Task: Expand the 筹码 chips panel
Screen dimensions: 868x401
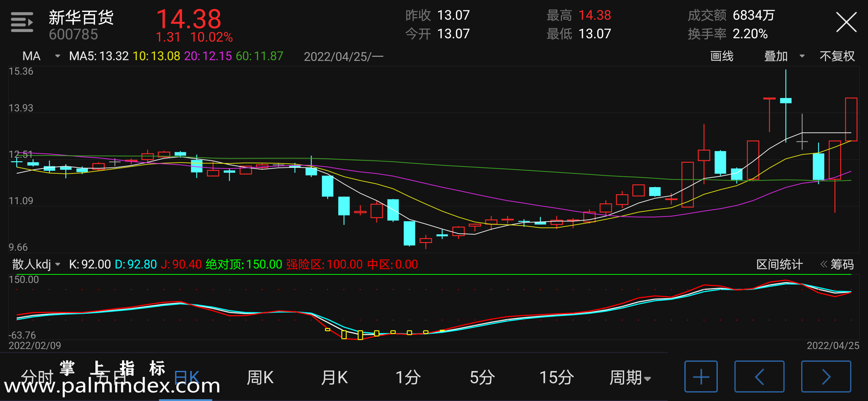Action: click(x=837, y=264)
